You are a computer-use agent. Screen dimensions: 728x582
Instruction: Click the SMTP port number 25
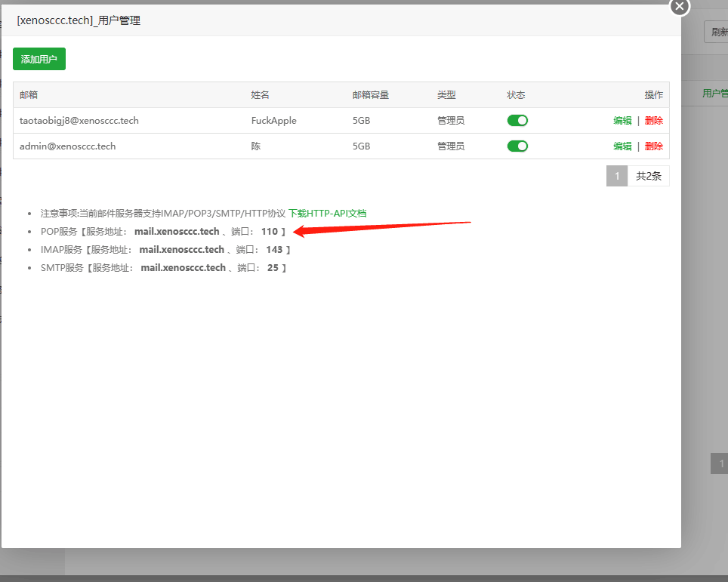pyautogui.click(x=273, y=268)
